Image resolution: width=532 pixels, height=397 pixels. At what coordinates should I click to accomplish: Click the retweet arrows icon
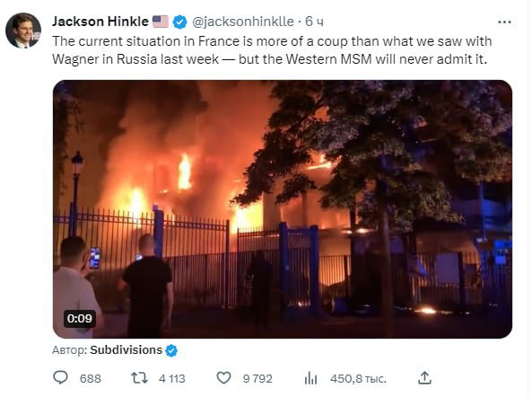point(139,378)
